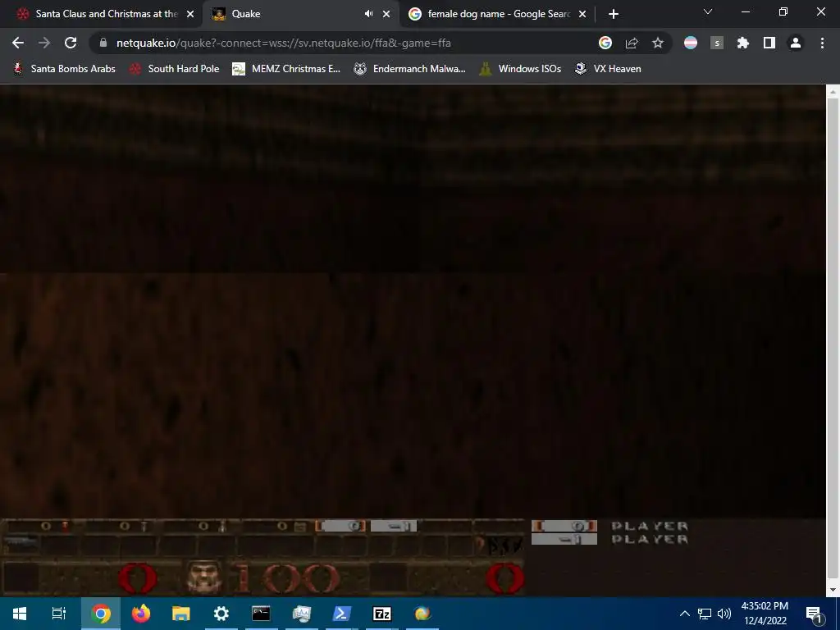The width and height of the screenshot is (840, 630).
Task: Open the gray S extension icon
Action: point(717,43)
